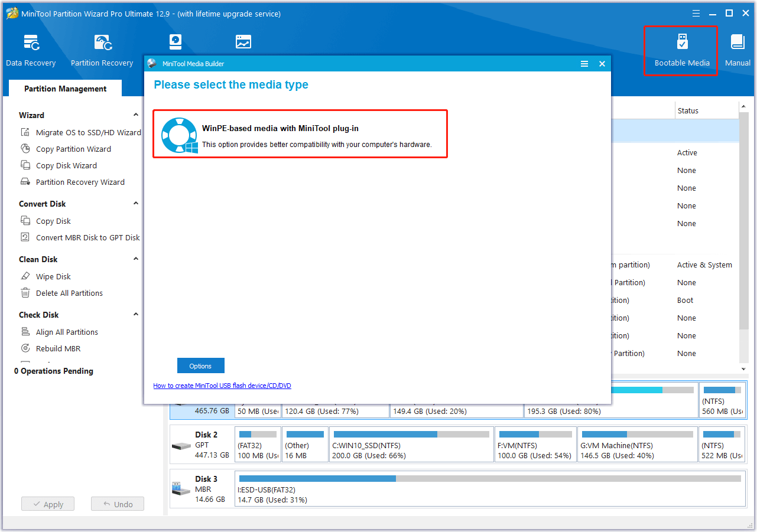
Task: Click Disk 2 drive icon
Action: [x=181, y=446]
